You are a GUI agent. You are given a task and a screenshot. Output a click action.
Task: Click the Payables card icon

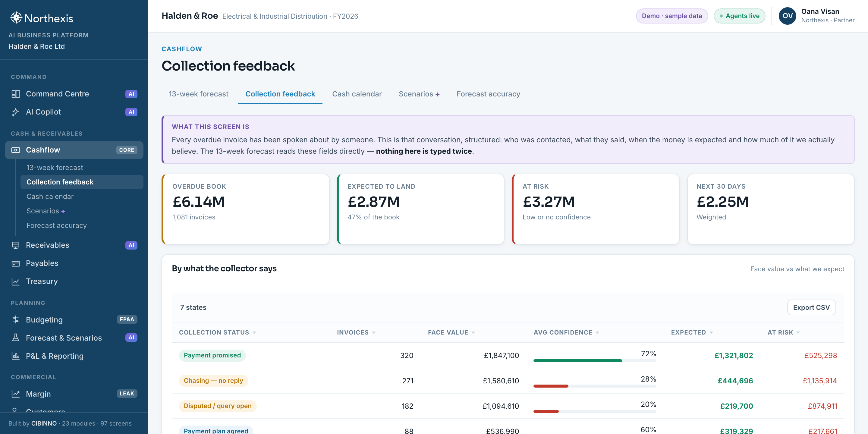15,263
